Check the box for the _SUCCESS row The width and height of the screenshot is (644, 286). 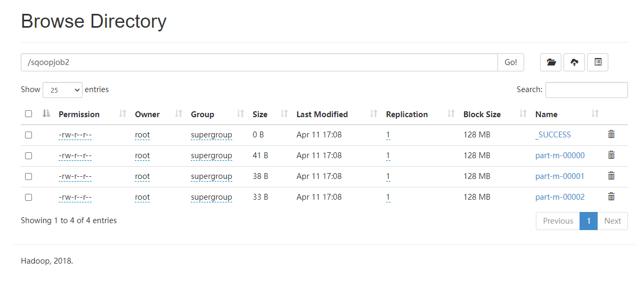(29, 135)
